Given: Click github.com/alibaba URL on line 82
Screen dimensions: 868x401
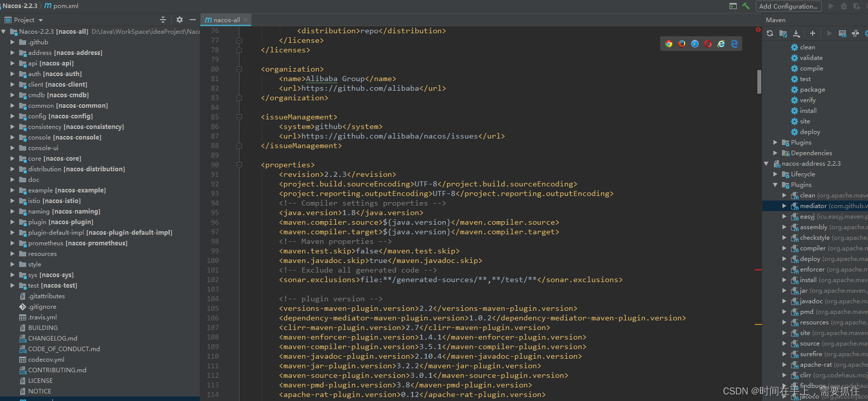Looking at the screenshot, I should (360, 88).
